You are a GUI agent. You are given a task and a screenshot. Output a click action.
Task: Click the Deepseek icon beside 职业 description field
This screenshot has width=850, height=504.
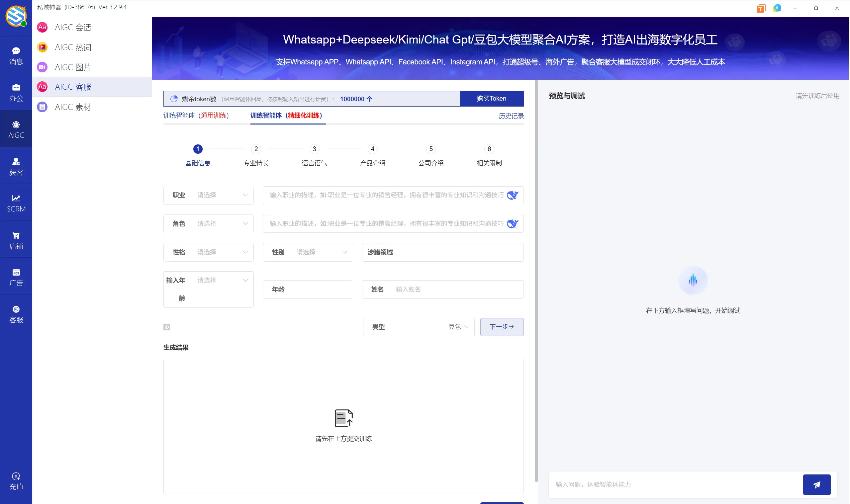tap(513, 195)
